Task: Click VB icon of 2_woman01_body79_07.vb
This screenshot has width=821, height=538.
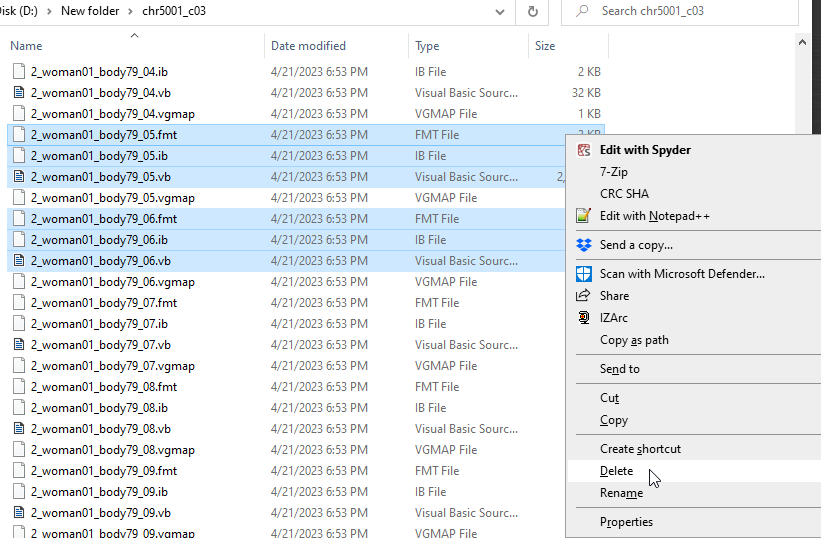Action: pos(19,345)
